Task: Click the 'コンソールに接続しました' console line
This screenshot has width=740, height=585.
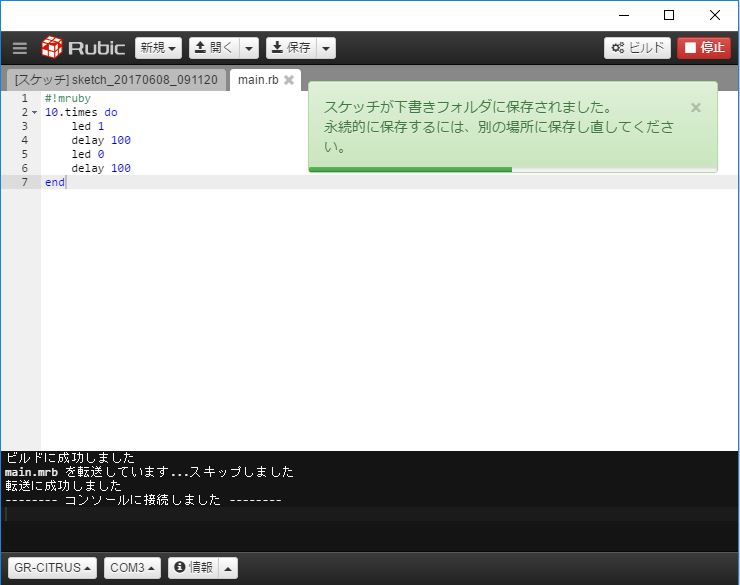Action: pyautogui.click(x=143, y=500)
